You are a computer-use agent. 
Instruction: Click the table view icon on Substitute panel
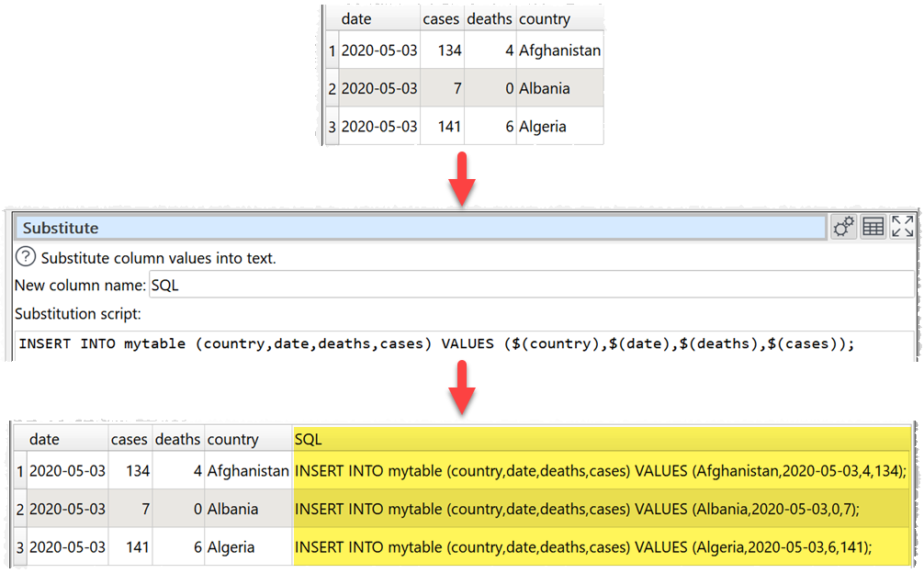872,226
